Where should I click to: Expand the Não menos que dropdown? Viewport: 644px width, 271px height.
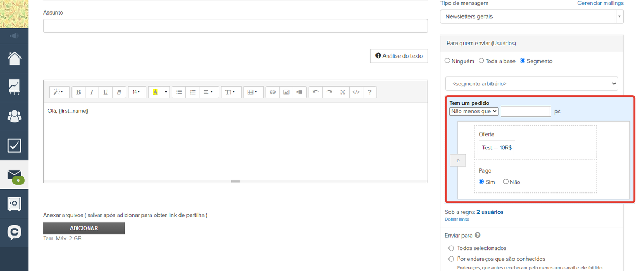474,111
